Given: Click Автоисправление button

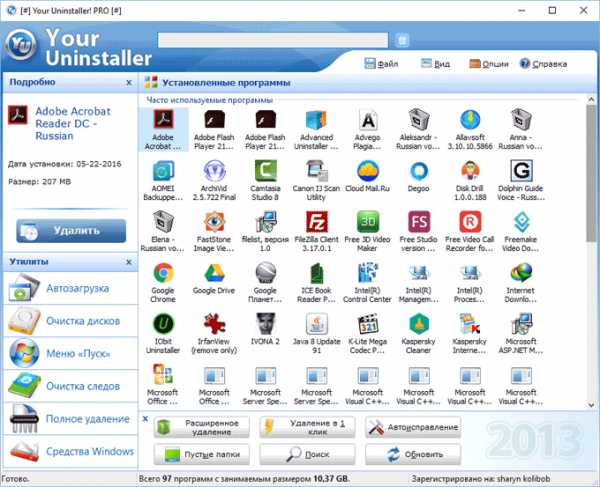Looking at the screenshot, I should pyautogui.click(x=413, y=427).
